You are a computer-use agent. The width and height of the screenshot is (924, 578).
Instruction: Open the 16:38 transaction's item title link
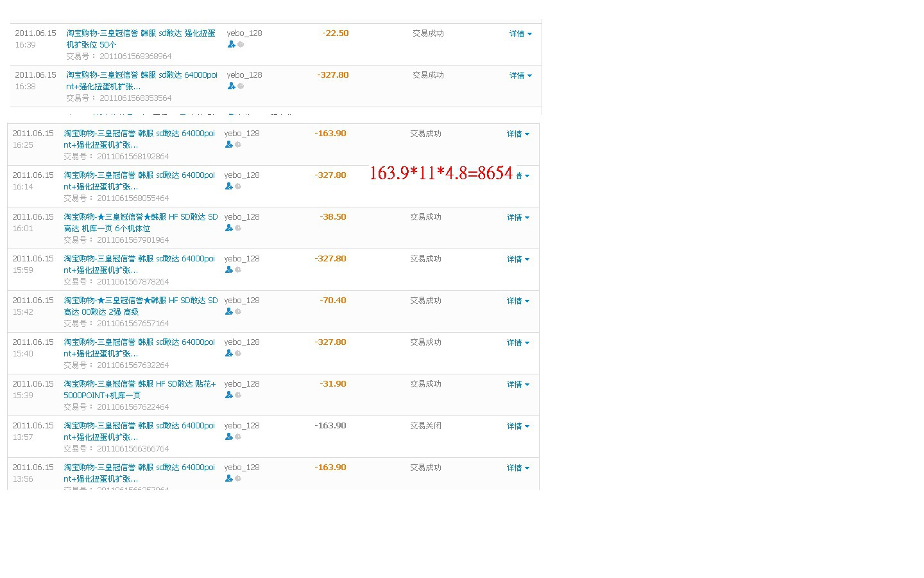(x=142, y=80)
